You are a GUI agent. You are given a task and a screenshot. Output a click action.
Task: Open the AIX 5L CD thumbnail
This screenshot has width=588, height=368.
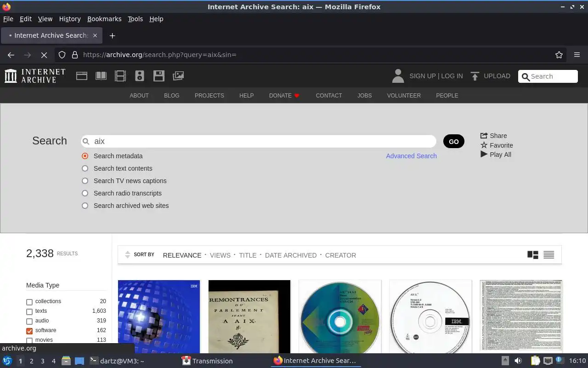click(x=430, y=316)
